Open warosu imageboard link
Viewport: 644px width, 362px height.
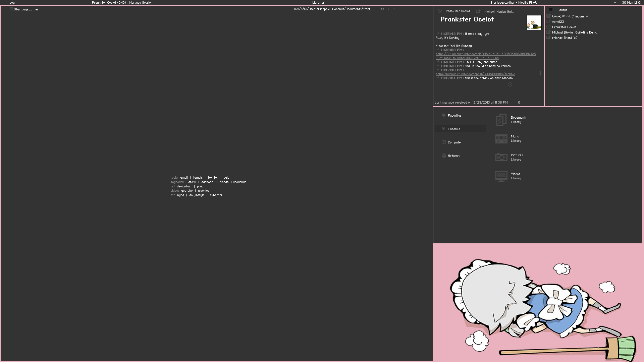pyautogui.click(x=191, y=182)
